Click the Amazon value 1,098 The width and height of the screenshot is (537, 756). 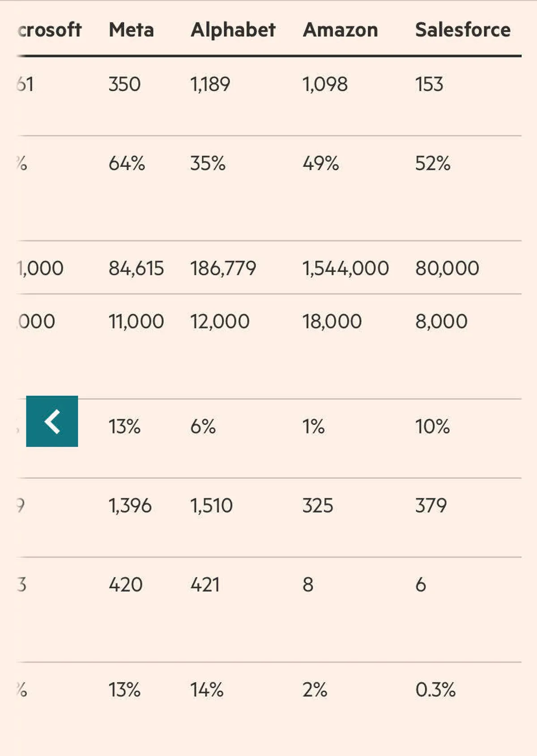point(325,84)
